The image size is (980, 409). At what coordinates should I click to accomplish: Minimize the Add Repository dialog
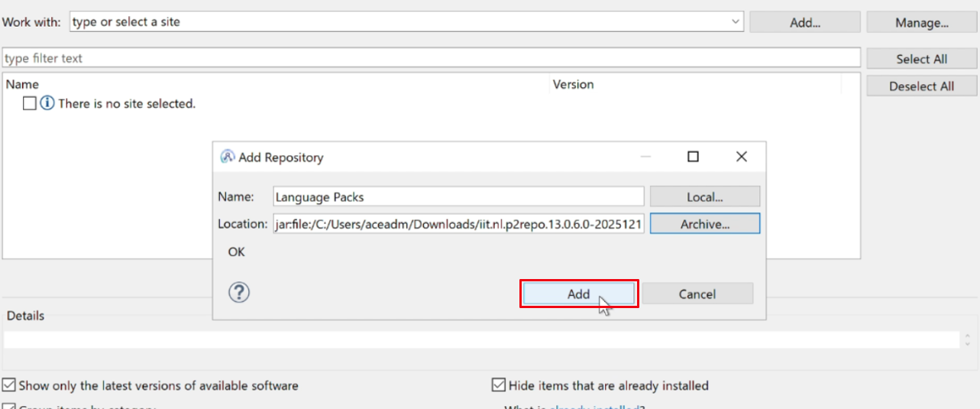tap(646, 157)
